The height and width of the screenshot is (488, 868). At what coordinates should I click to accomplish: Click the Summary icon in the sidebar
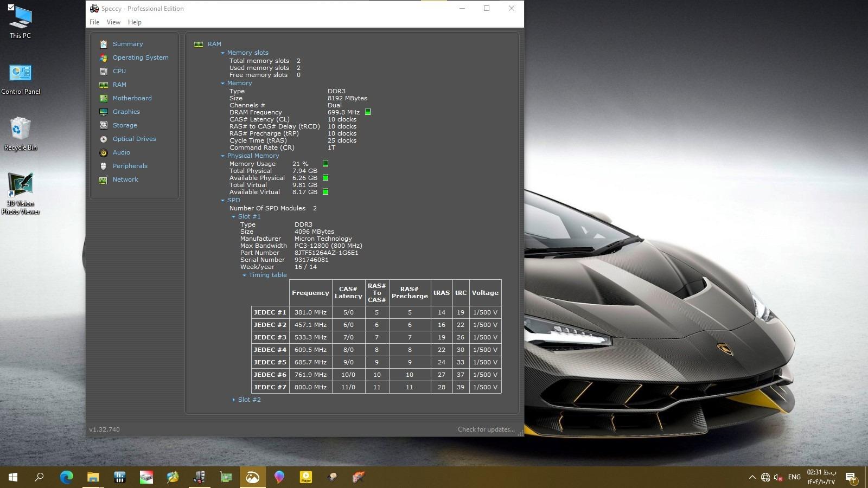[x=104, y=44]
